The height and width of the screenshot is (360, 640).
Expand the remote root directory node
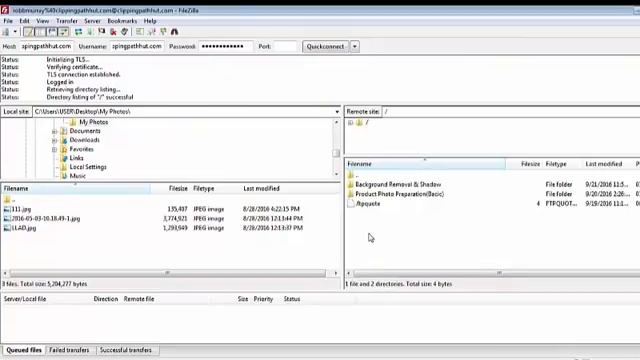[350, 122]
